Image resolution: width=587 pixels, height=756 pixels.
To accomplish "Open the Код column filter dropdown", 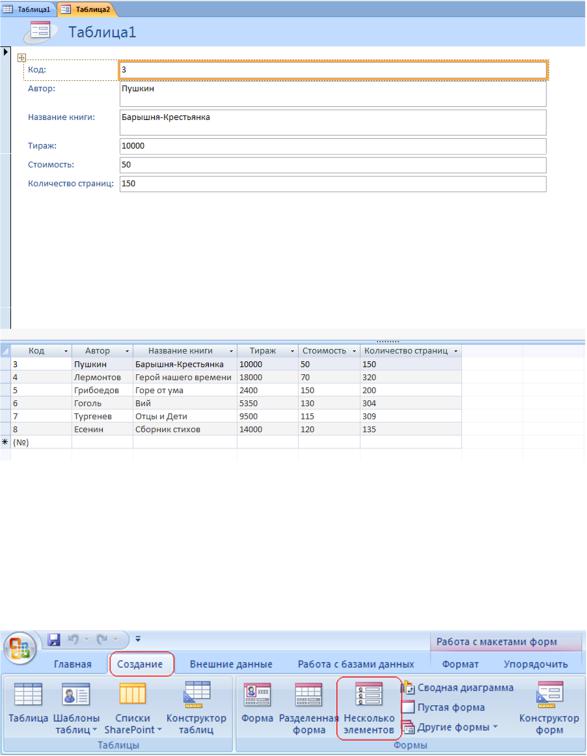I will coord(66,351).
